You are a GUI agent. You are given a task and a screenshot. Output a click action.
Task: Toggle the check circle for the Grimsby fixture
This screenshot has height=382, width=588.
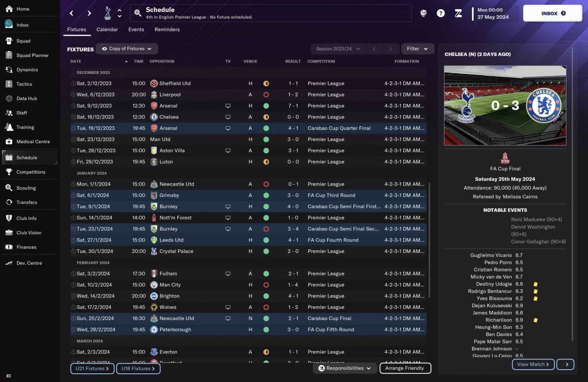click(73, 195)
